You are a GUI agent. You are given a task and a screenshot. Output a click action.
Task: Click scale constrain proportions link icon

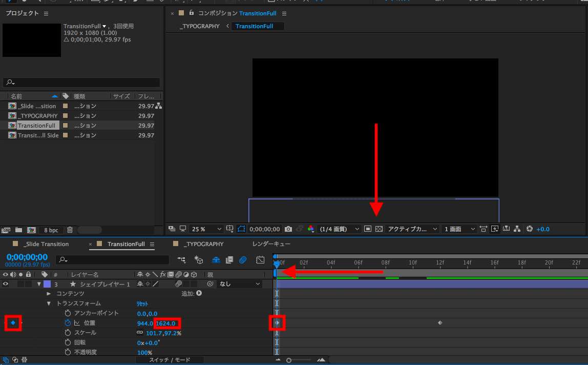pos(140,333)
